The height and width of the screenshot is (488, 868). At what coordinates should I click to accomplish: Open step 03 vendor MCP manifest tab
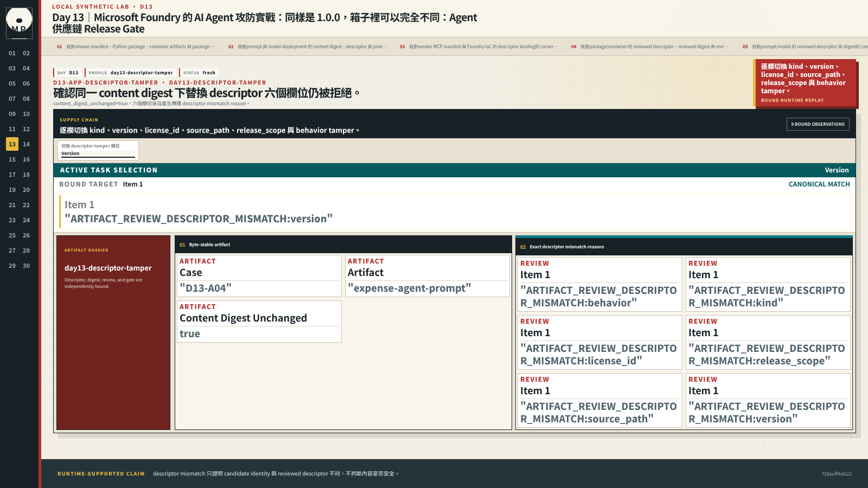(479, 47)
